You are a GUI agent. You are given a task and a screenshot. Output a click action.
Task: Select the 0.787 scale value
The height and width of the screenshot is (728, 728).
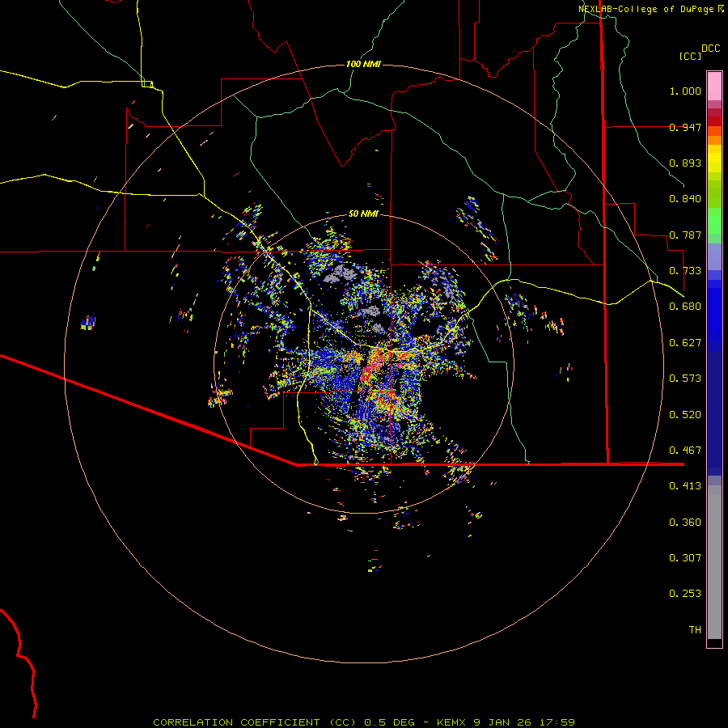(685, 235)
